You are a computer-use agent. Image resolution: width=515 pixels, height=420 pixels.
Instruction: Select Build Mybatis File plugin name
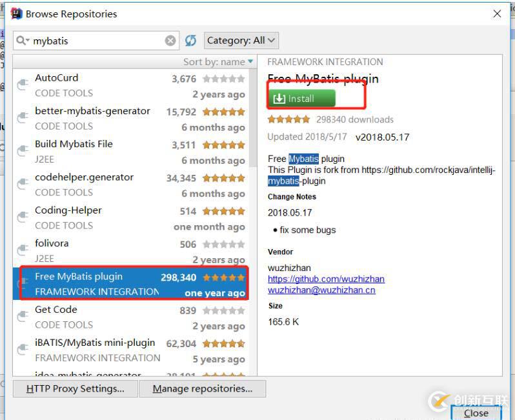74,144
